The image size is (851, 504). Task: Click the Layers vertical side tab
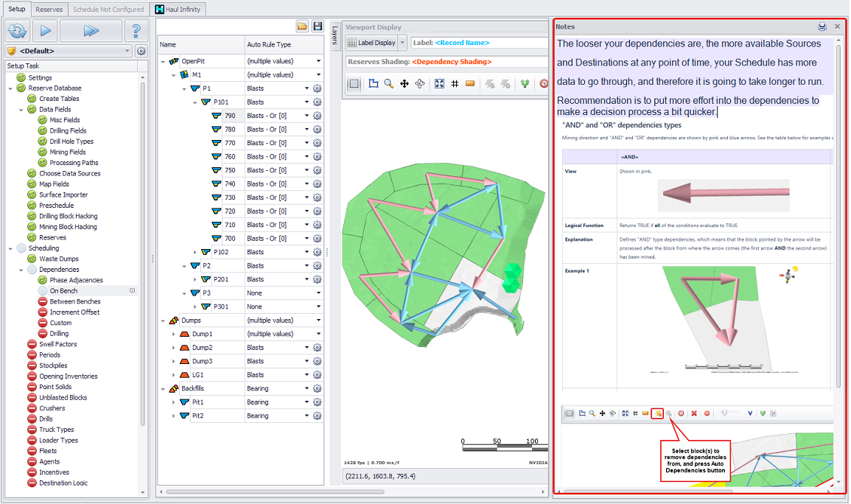click(334, 35)
